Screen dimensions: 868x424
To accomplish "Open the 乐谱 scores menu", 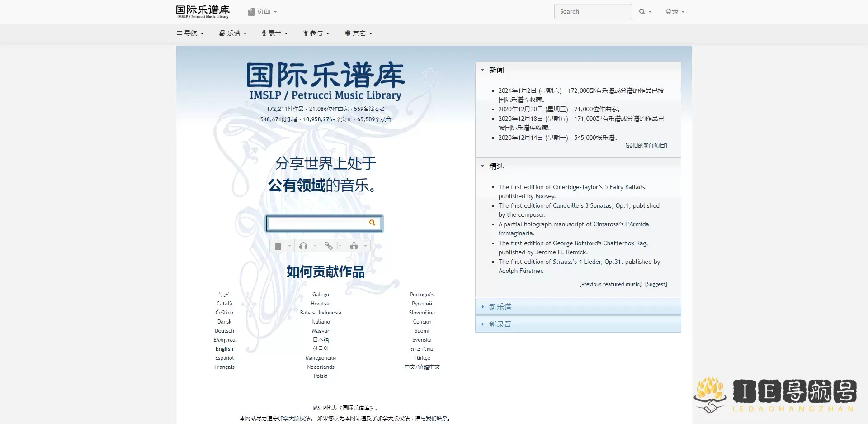I will 233,33.
